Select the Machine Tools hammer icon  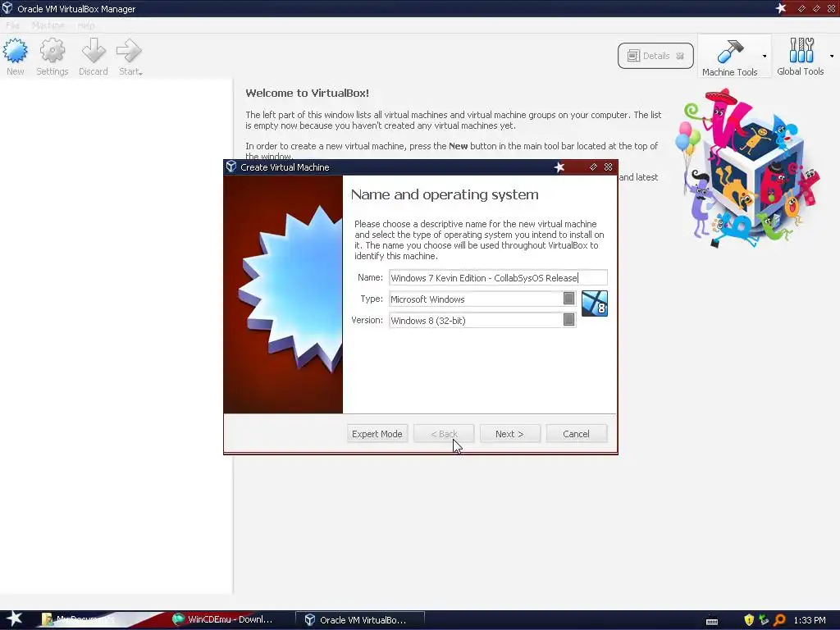point(729,52)
